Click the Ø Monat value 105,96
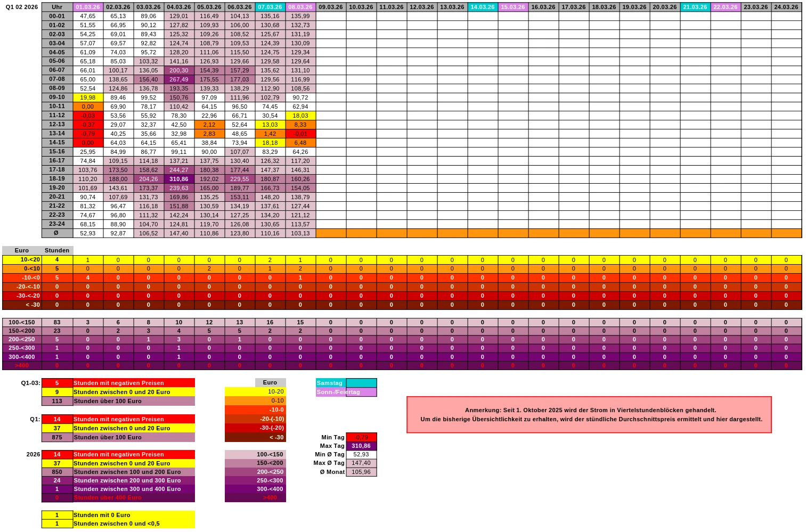 click(361, 472)
